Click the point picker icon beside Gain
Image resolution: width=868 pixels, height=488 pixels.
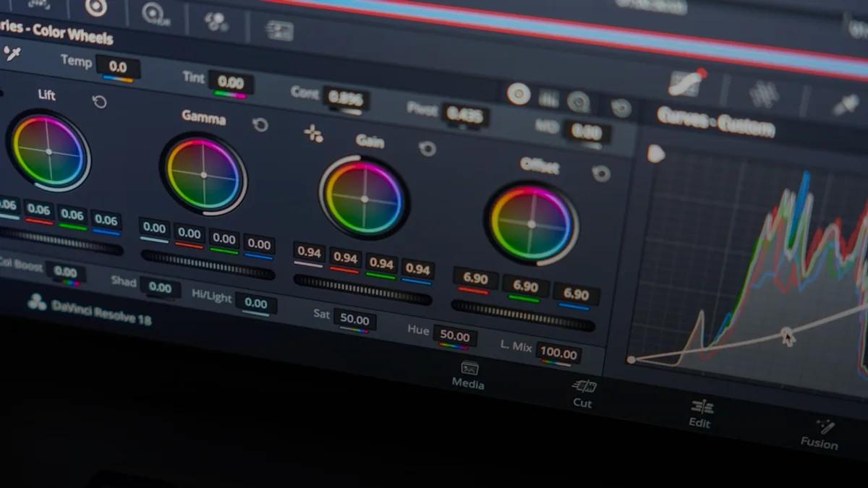(312, 133)
